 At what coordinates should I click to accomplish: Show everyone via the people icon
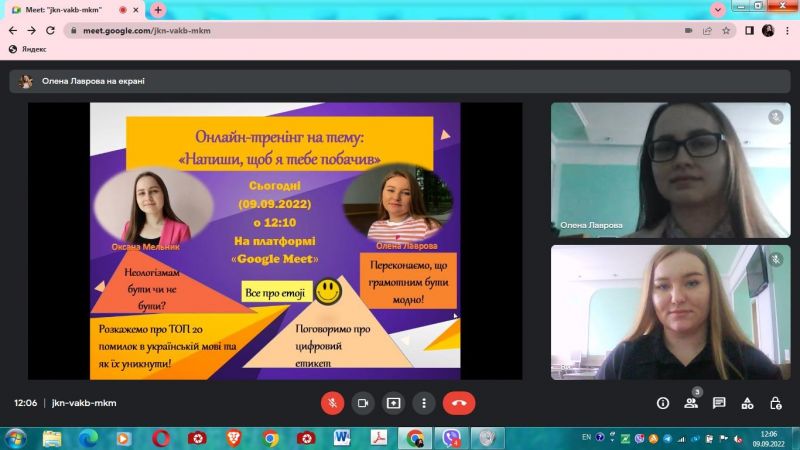(691, 404)
